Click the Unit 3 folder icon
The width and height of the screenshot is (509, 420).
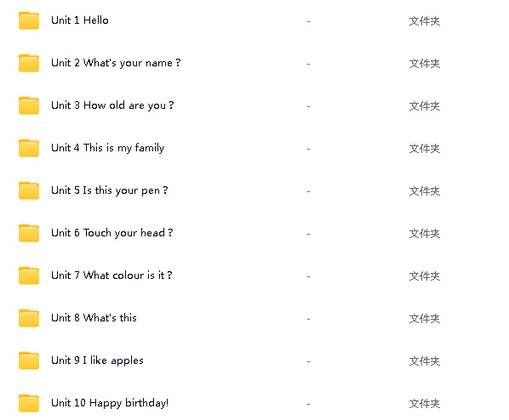click(29, 105)
